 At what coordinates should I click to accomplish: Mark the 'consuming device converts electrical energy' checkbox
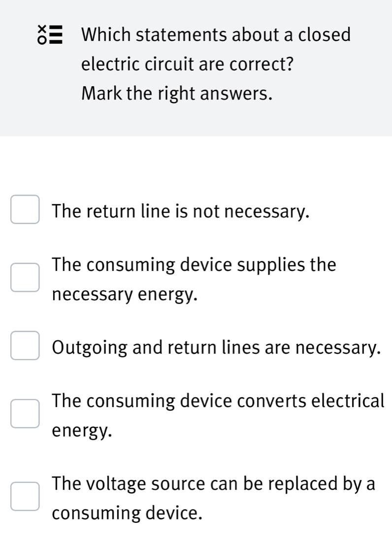click(25, 414)
